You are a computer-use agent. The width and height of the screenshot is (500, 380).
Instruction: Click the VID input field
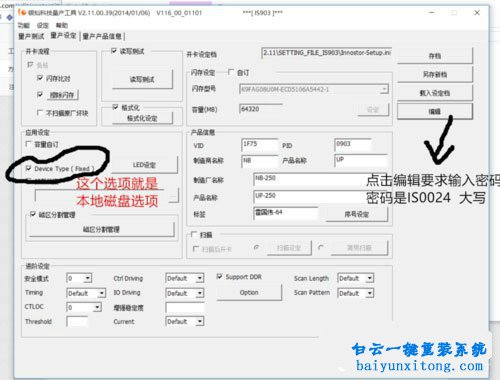point(260,145)
